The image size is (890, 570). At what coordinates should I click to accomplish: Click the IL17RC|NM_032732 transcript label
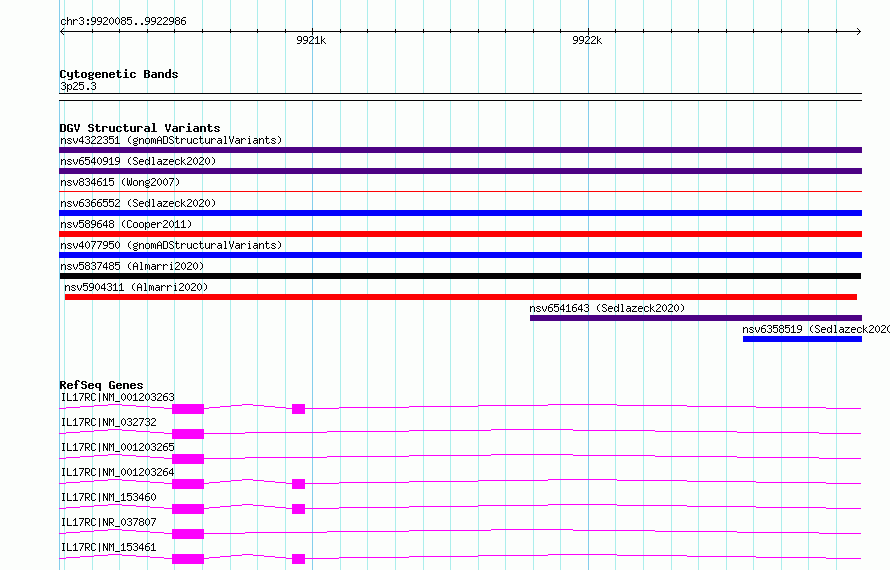(x=108, y=422)
